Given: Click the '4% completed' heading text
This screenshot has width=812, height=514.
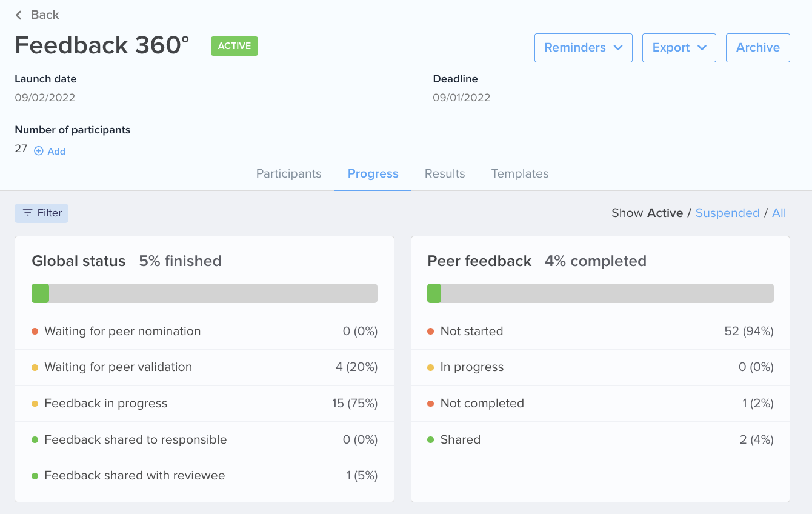Looking at the screenshot, I should [x=596, y=261].
